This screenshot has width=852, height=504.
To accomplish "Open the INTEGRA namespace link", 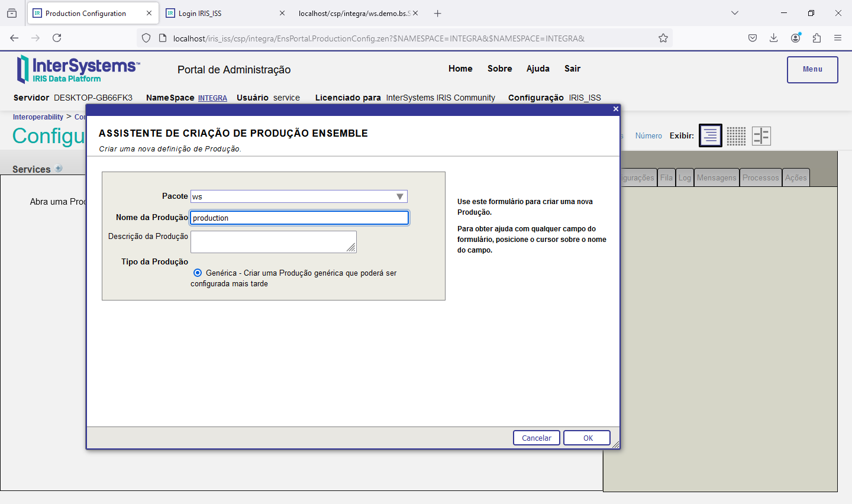I will tap(212, 98).
